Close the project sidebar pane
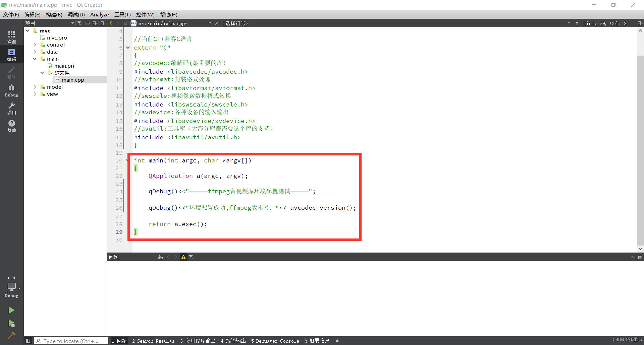644x345 pixels. [102, 23]
